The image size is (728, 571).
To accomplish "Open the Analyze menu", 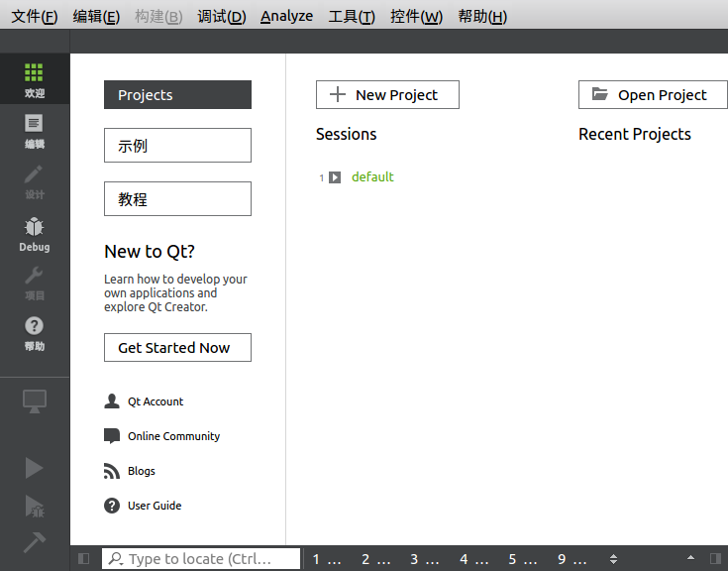I will (x=286, y=16).
